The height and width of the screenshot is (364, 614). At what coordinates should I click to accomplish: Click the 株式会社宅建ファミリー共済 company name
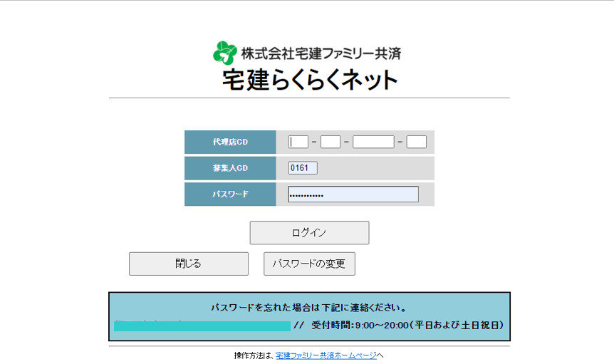coord(321,53)
